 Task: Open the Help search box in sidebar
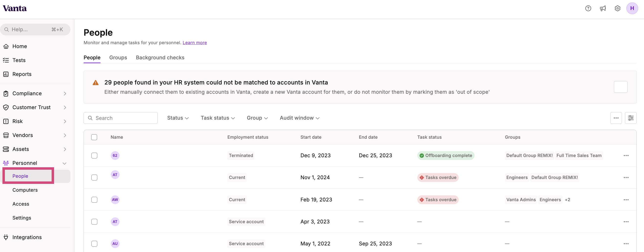tap(35, 30)
